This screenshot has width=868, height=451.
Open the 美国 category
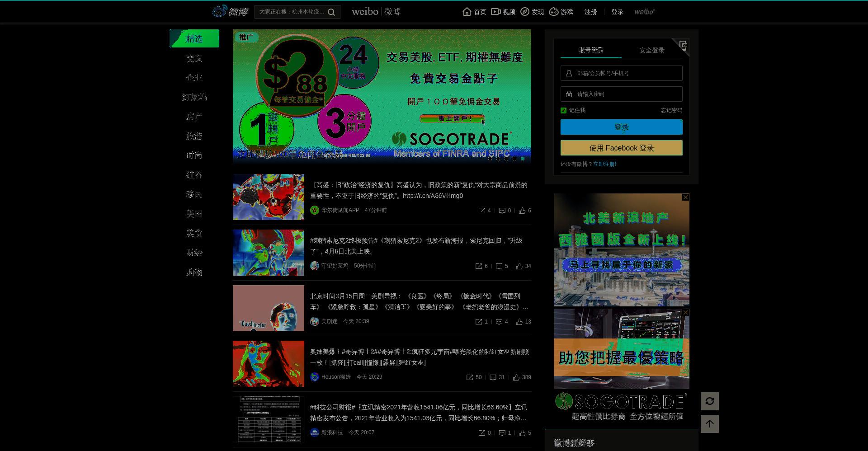[194, 214]
